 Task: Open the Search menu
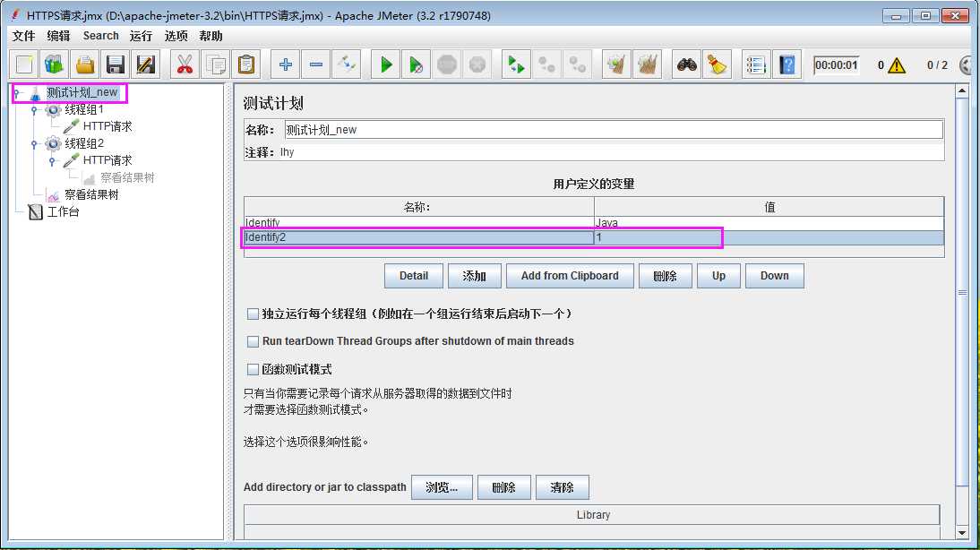tap(100, 36)
